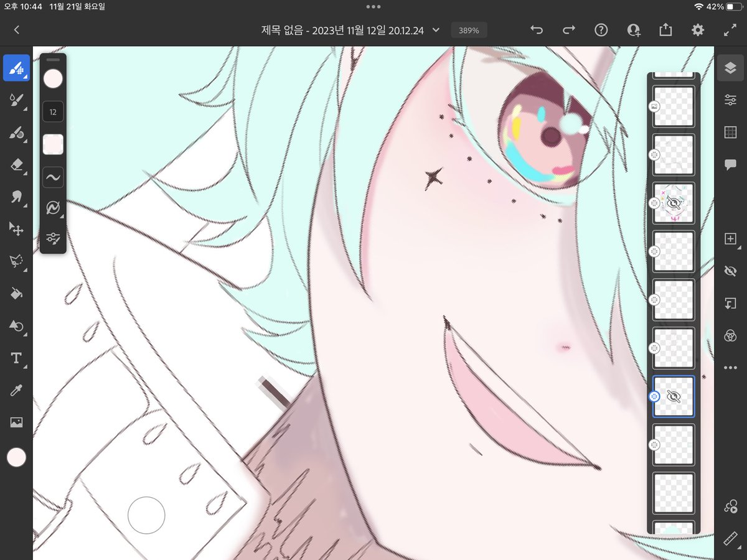Open brush settings sliders in brush options
Image resolution: width=747 pixels, height=560 pixels.
click(53, 238)
